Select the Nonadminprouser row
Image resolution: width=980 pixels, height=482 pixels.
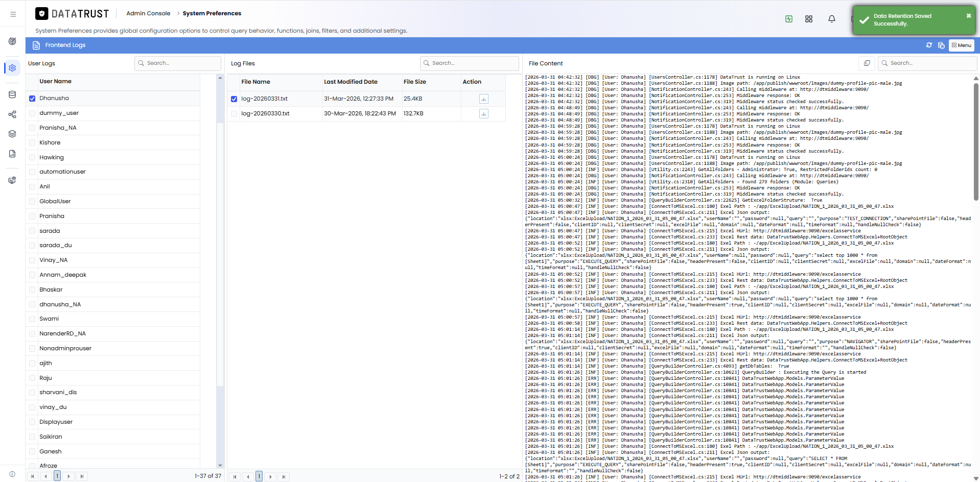click(113, 349)
